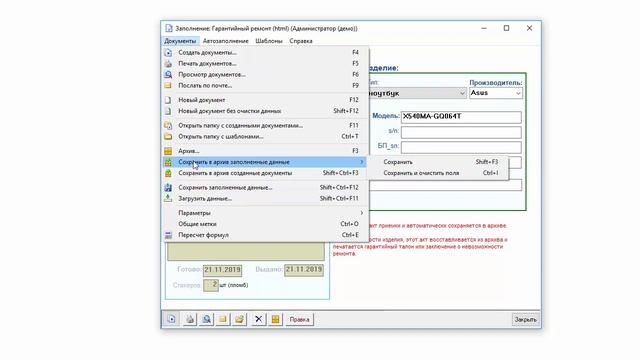Choose Общие метки menu entry

pos(265,224)
